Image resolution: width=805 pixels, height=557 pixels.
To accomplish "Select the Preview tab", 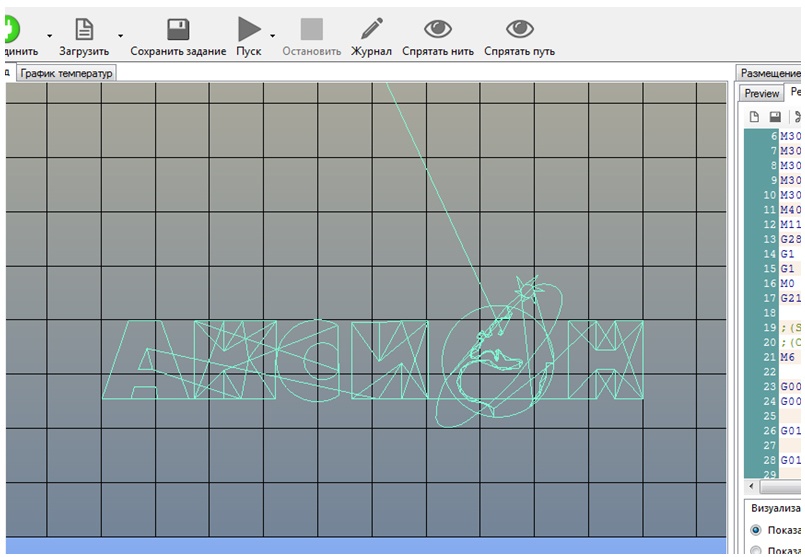I will pyautogui.click(x=761, y=93).
